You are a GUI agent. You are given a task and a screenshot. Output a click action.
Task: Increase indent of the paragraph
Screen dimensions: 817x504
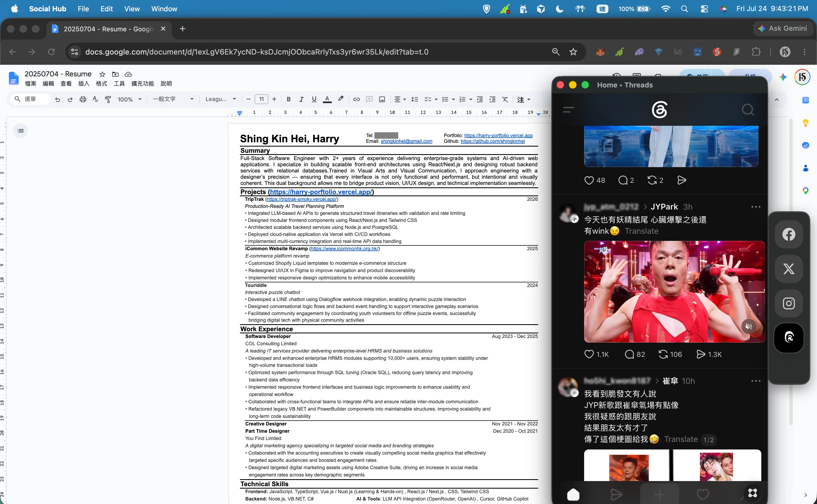coord(493,99)
